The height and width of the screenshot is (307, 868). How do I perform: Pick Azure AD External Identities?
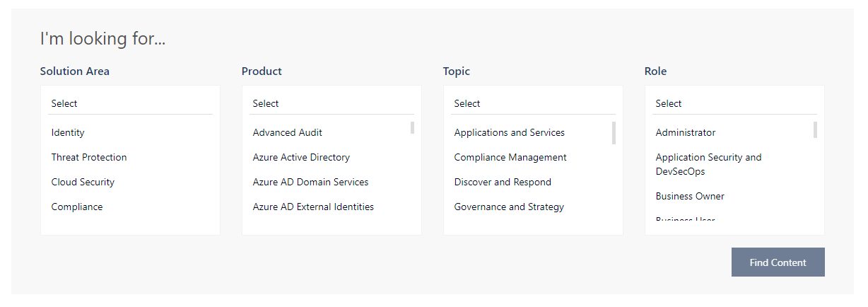click(313, 207)
